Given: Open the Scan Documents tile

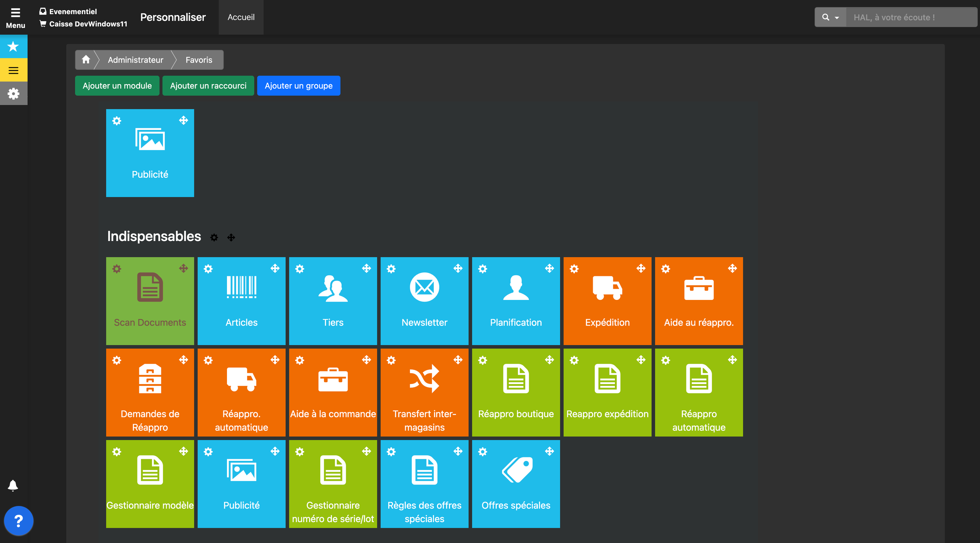Looking at the screenshot, I should click(150, 301).
